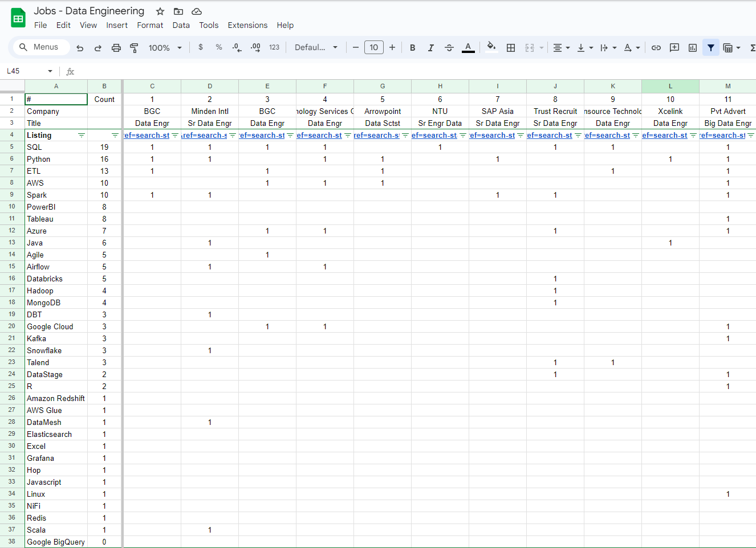
Task: Open the text color picker
Action: pos(468,48)
